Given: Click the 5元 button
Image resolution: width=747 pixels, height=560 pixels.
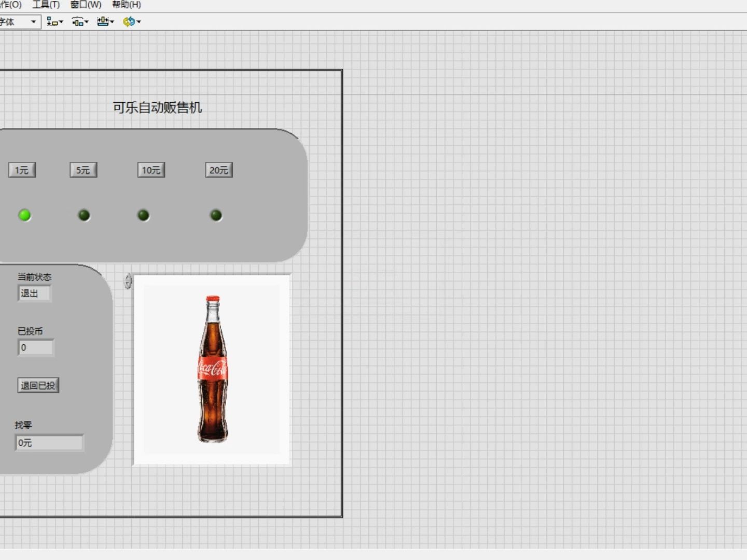Looking at the screenshot, I should [x=84, y=170].
